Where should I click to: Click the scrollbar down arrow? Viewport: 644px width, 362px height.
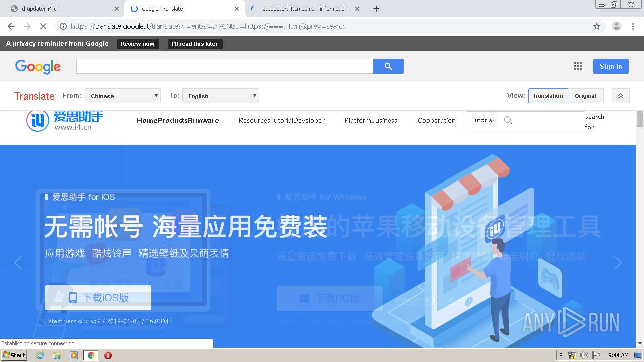640,344
